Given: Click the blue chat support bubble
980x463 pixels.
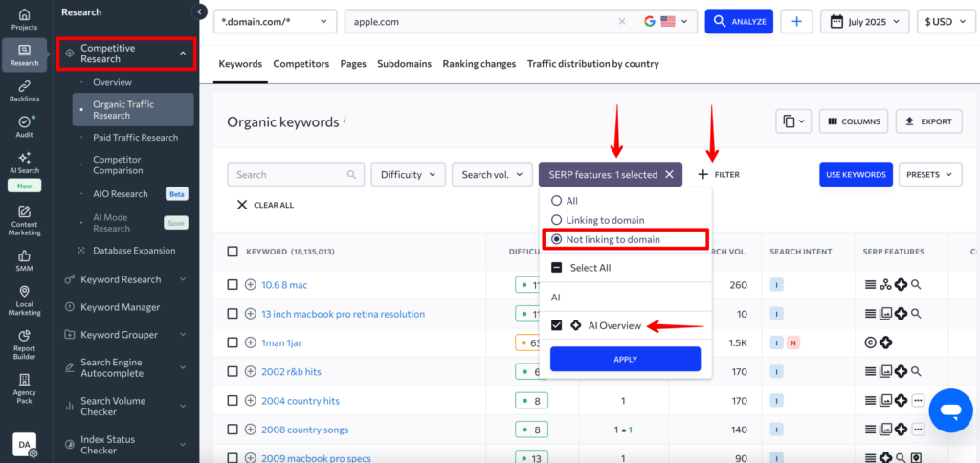Looking at the screenshot, I should [949, 410].
